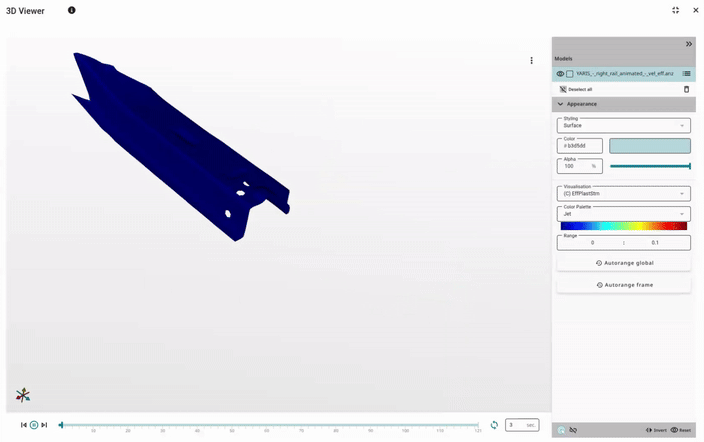The height and width of the screenshot is (442, 704).
Task: Delete the model with the trash icon
Action: [x=686, y=89]
